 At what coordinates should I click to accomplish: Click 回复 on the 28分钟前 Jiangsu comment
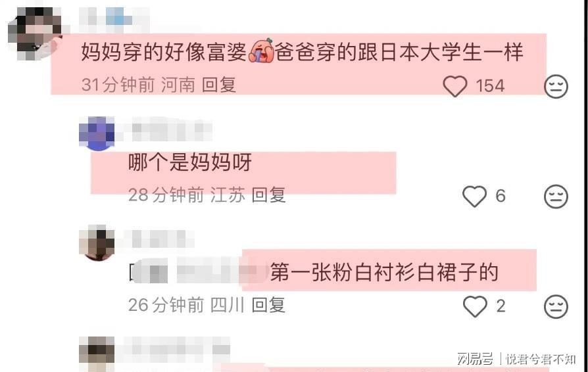[x=268, y=195]
